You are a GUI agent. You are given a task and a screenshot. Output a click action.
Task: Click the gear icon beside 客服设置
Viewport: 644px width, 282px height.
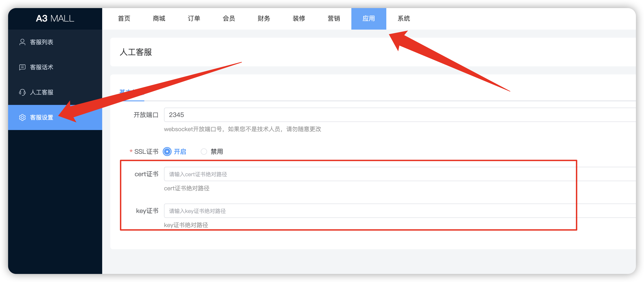[x=22, y=117]
